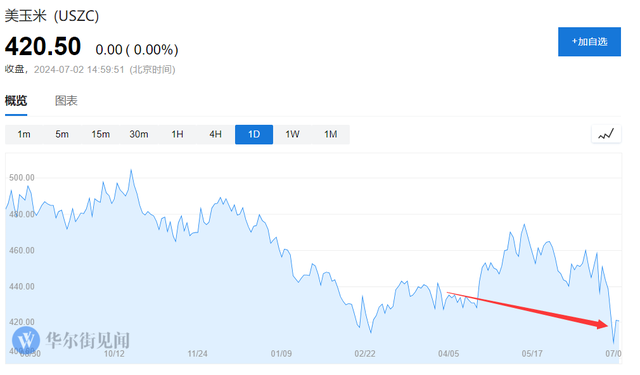Switch chart to 1W interval
This screenshot has height=375, width=640.
(x=292, y=134)
